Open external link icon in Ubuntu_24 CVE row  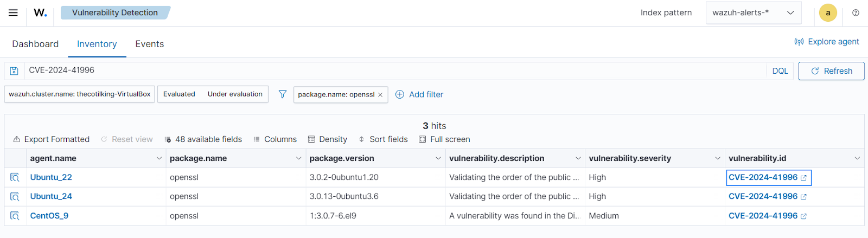803,197
